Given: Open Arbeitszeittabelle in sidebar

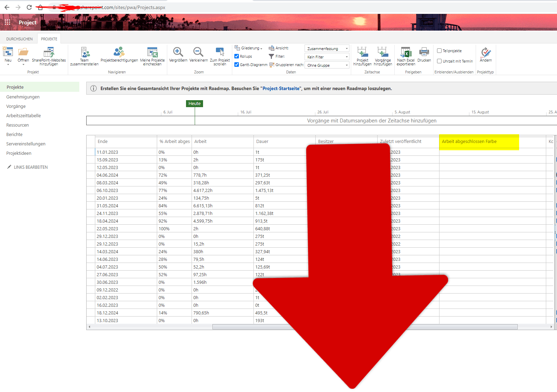Looking at the screenshot, I should coord(24,115).
